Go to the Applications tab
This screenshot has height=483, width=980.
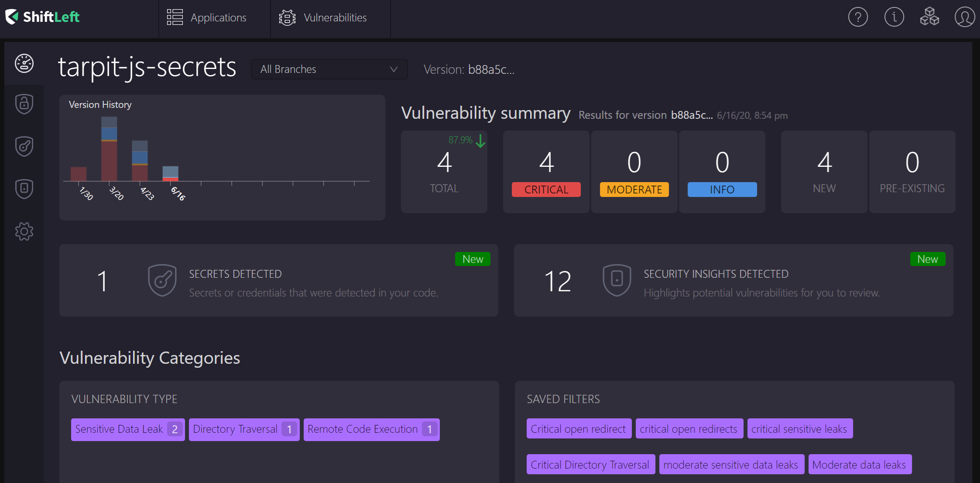(x=215, y=18)
